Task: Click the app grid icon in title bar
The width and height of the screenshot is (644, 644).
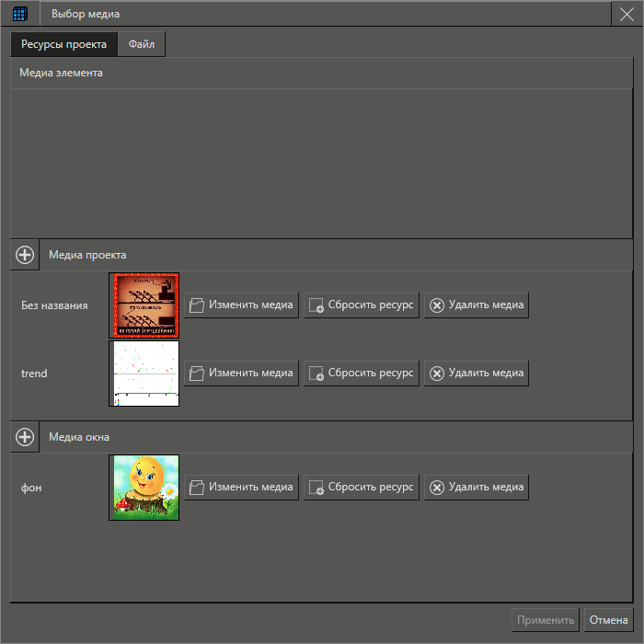Action: (20, 14)
